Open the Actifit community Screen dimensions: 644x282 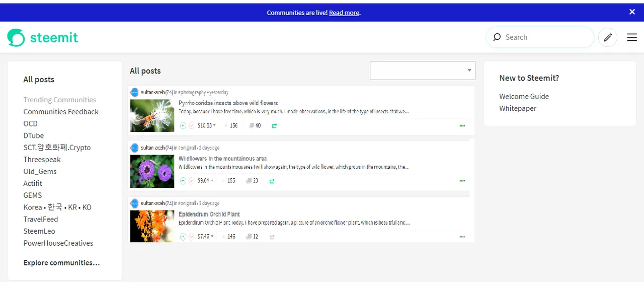tap(33, 183)
